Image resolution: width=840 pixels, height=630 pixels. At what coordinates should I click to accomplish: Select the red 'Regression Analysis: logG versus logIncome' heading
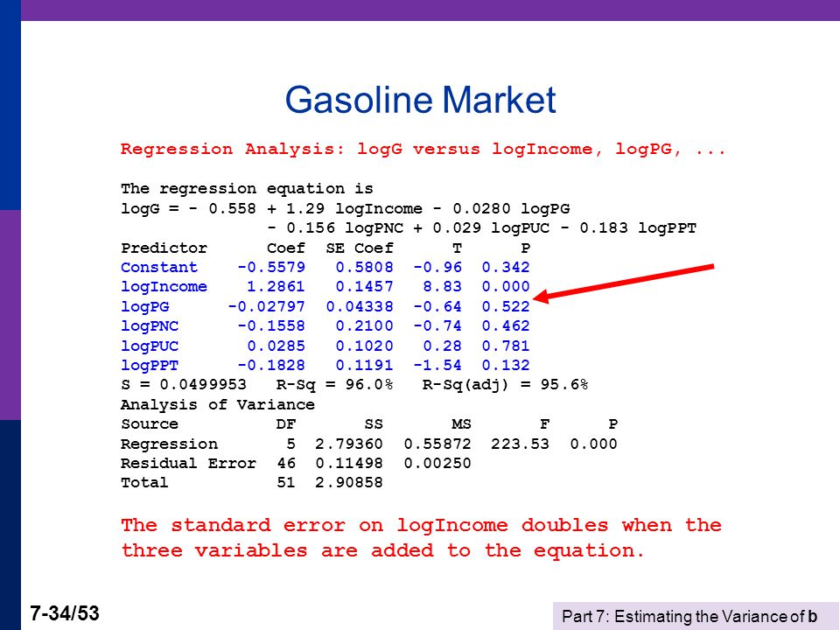click(423, 149)
